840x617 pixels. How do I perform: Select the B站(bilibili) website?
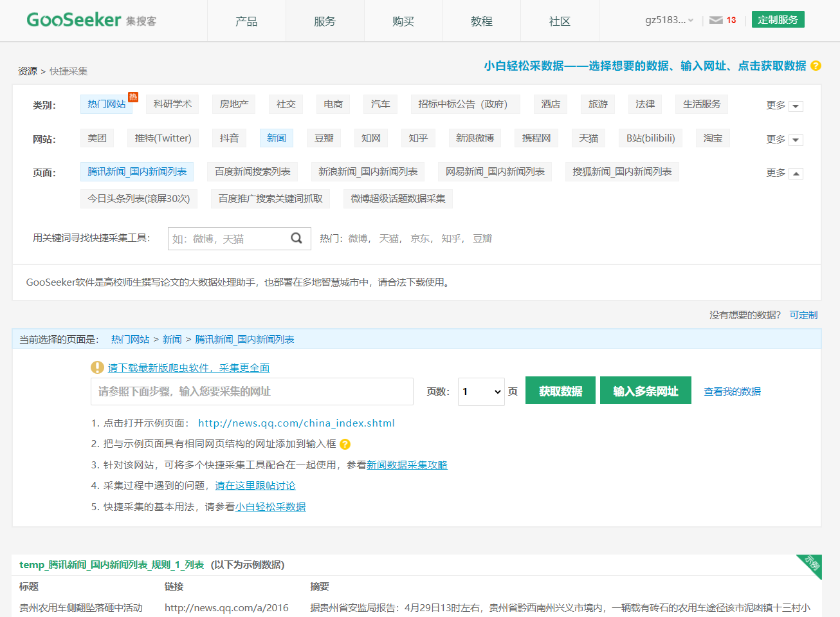pyautogui.click(x=651, y=138)
